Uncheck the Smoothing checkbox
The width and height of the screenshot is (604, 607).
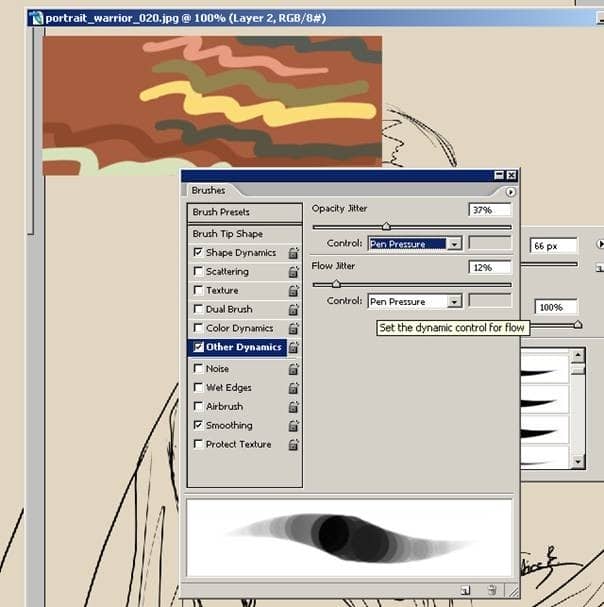click(x=198, y=425)
